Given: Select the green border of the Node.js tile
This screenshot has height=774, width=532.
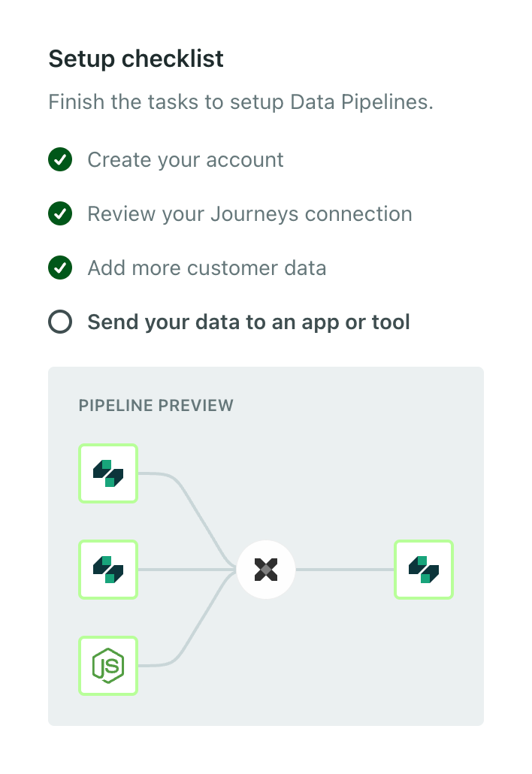Looking at the screenshot, I should coord(108,638).
